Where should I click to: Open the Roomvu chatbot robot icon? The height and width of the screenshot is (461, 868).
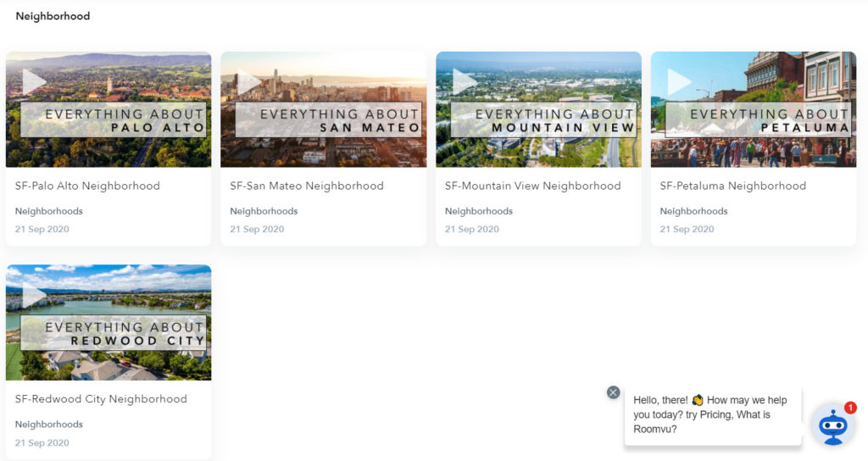click(x=832, y=425)
